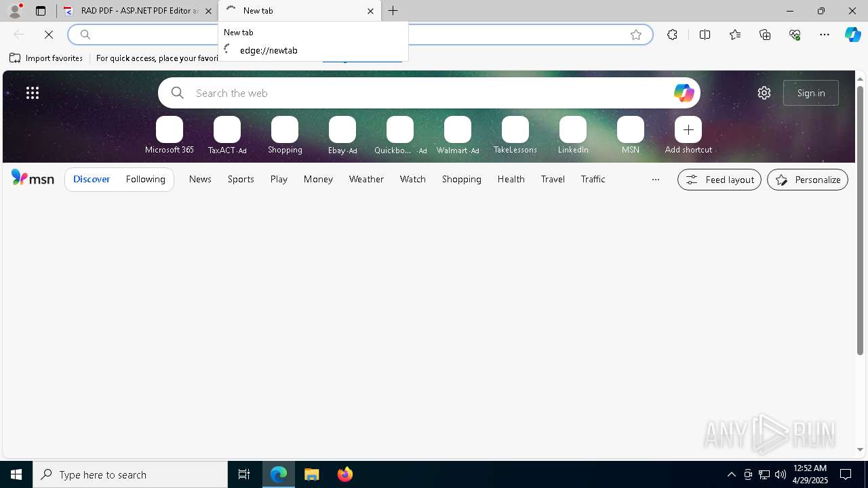Open volume control in tray

[781, 474]
